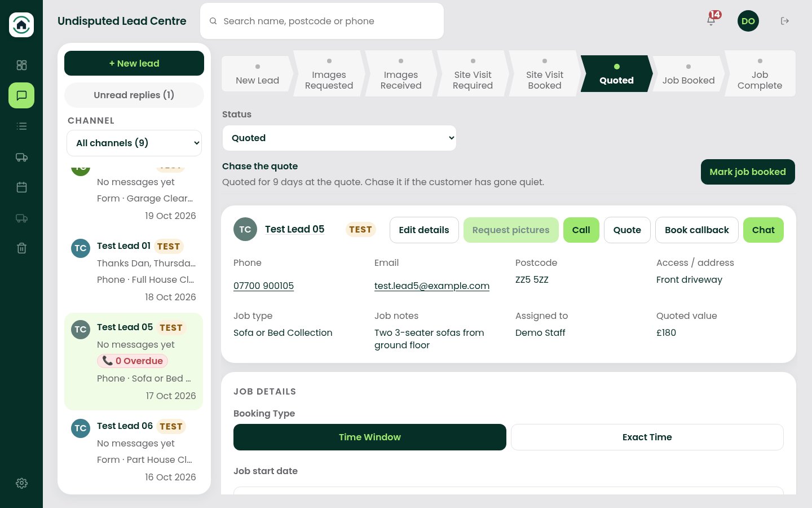Focus the search name, postcode or phone field
Screen dimensions: 812x508
(x=322, y=21)
